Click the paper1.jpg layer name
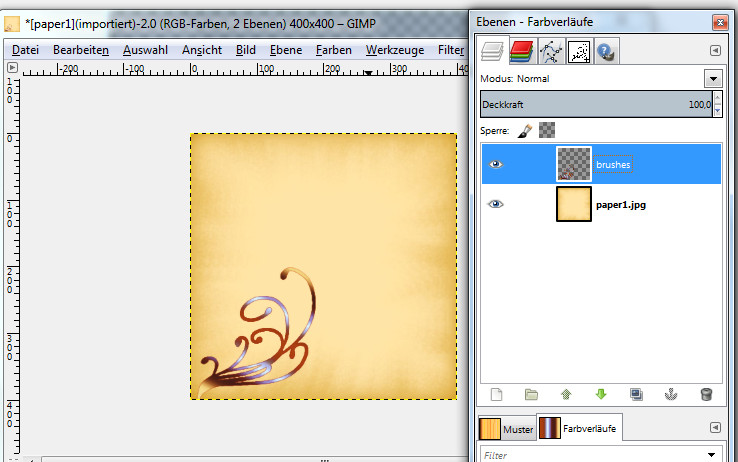 click(x=621, y=205)
